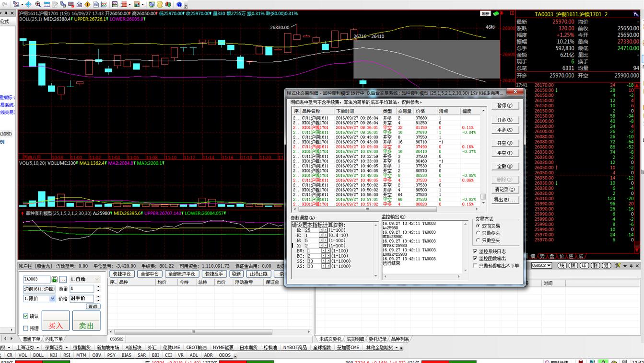Screen dimensions: 644x363
Task: Click the blue crosshair move icon in toolbar
Action: click(x=28, y=4)
